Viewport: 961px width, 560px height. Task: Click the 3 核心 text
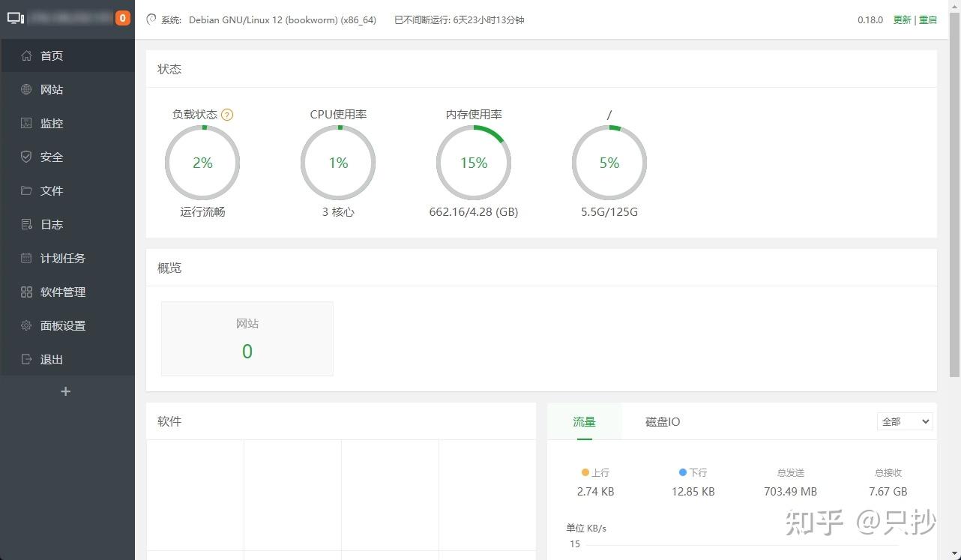[x=338, y=212]
